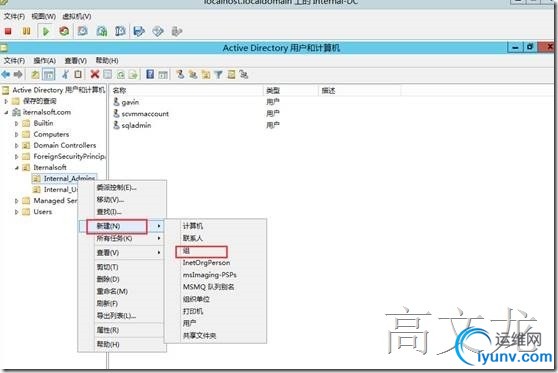Click the green Refresh icon

tap(121, 74)
